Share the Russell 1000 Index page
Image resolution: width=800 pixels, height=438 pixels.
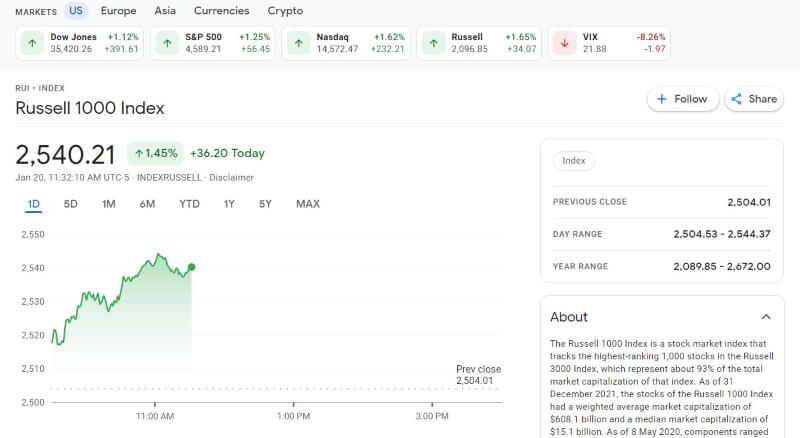(754, 99)
